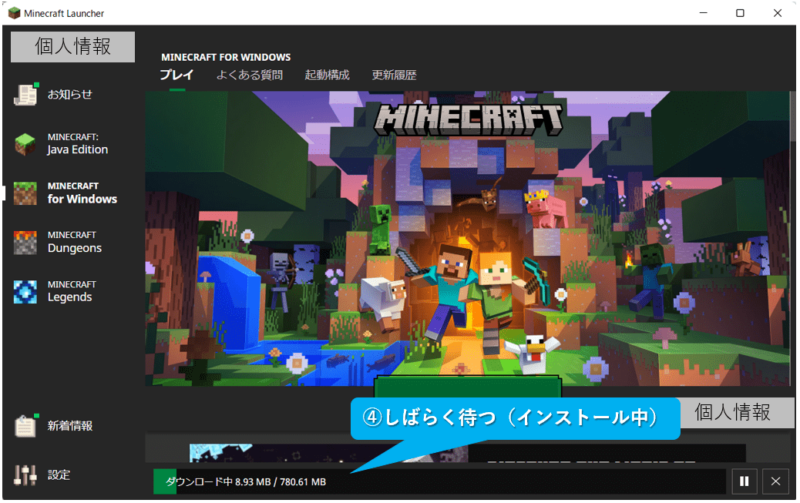Open the news thumbnail below the banner

coord(329,453)
